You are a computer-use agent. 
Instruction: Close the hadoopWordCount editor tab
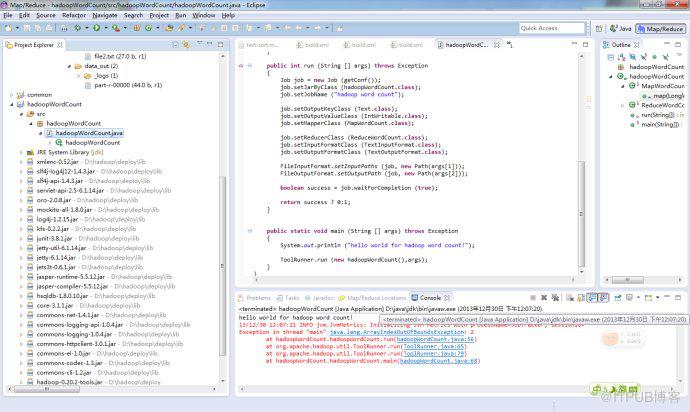497,45
